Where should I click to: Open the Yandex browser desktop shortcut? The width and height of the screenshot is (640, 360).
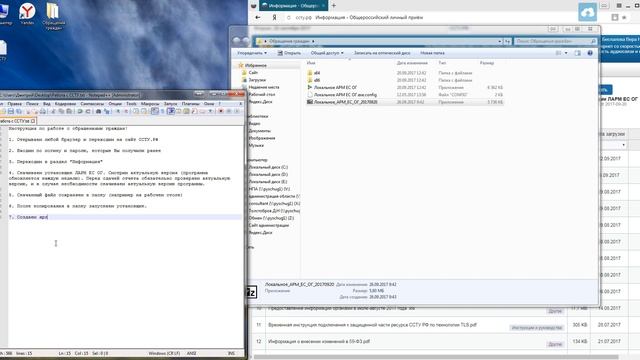coord(27,14)
